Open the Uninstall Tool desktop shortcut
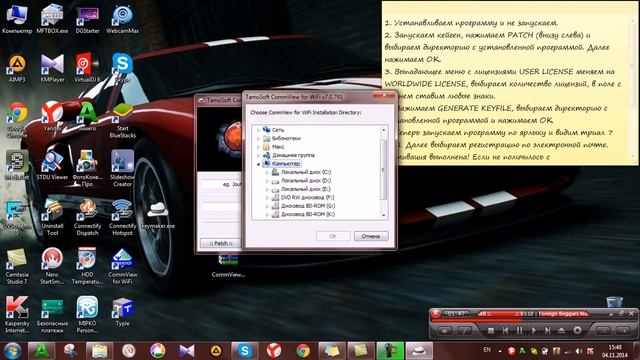Screen dimensions: 640x360 52,217
